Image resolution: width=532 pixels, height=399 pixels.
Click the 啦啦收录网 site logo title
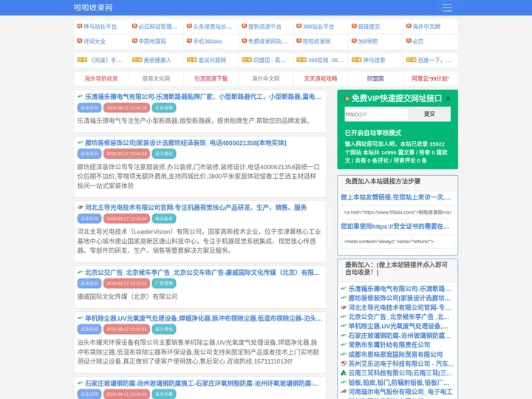[93, 7]
